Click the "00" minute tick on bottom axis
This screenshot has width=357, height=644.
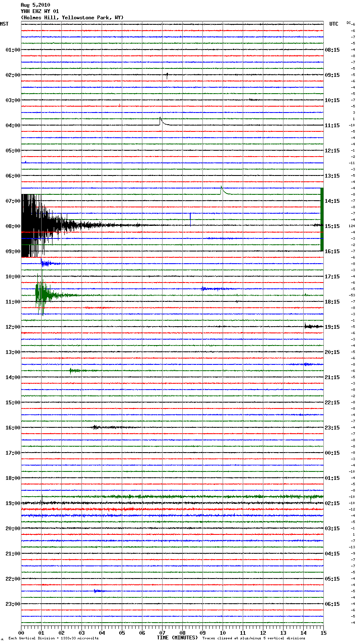(21, 633)
